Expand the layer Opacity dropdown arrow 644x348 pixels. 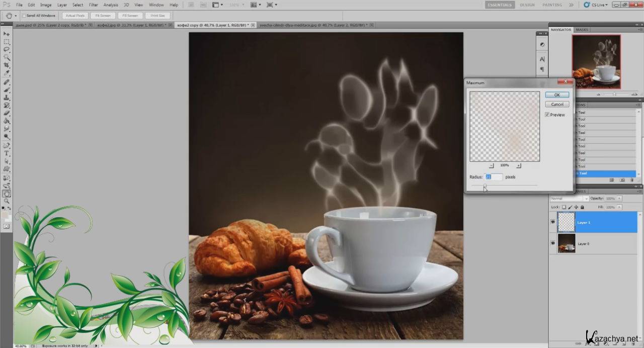click(x=619, y=199)
